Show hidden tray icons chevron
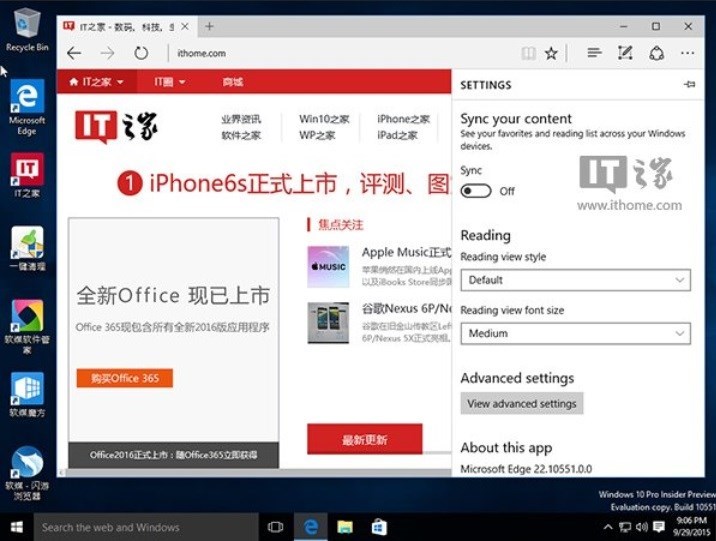 point(608,527)
